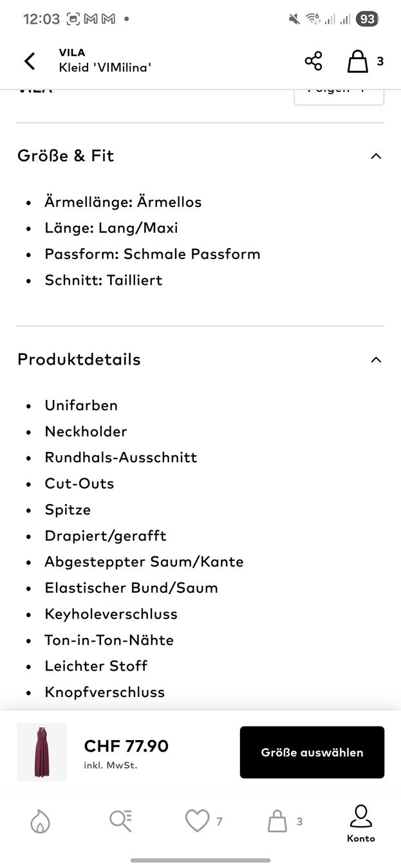
Task: Collapse the Produktdetails chevron
Action: pyautogui.click(x=377, y=359)
